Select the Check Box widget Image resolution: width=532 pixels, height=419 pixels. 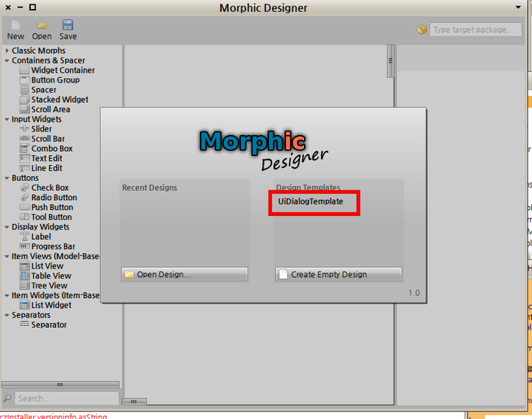[x=49, y=187]
